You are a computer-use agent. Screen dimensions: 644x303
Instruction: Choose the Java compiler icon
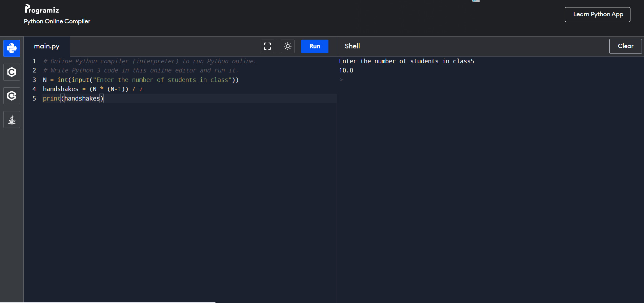pos(12,120)
